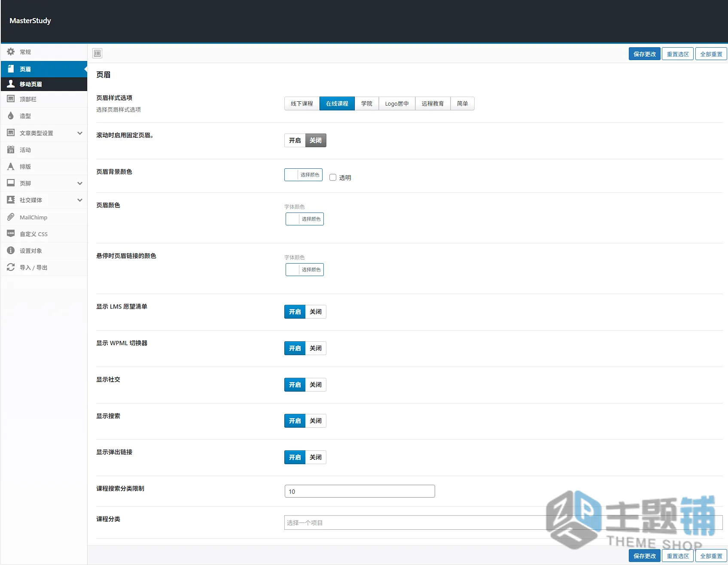Click 开启 for 显示 LMS 愿望清单
This screenshot has height=565, width=728.
tap(295, 312)
